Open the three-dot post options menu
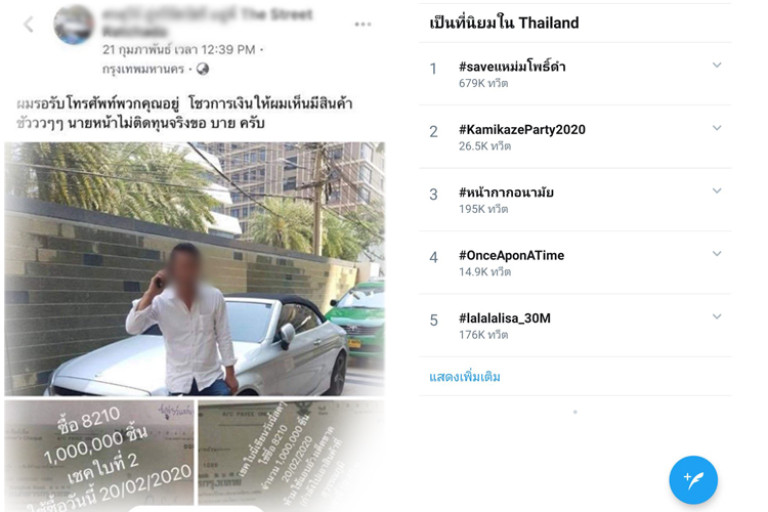768x512 pixels. [x=362, y=24]
